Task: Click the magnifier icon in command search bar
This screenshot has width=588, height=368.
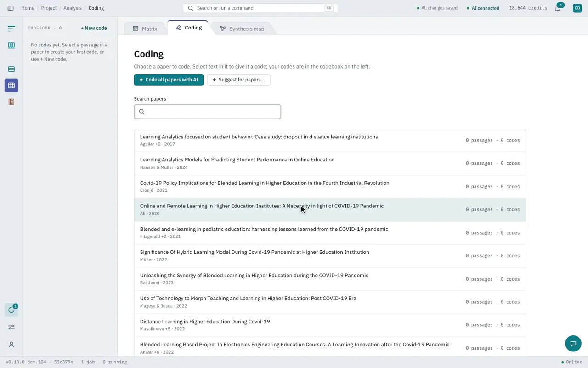Action: click(x=191, y=8)
